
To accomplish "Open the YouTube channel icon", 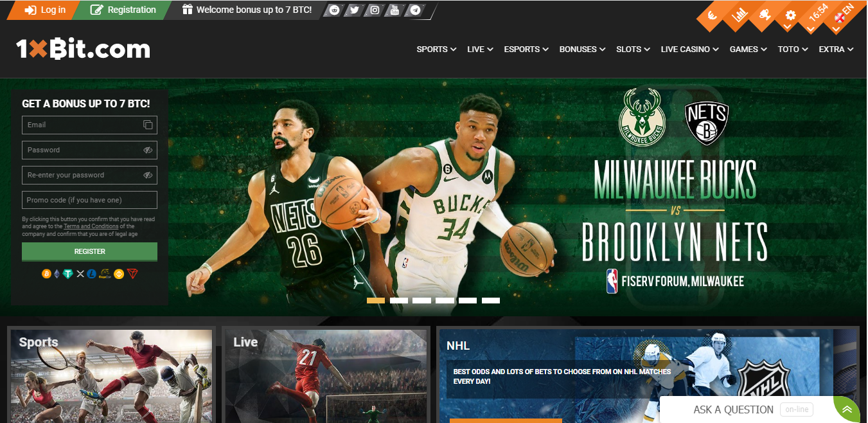I will 394,10.
